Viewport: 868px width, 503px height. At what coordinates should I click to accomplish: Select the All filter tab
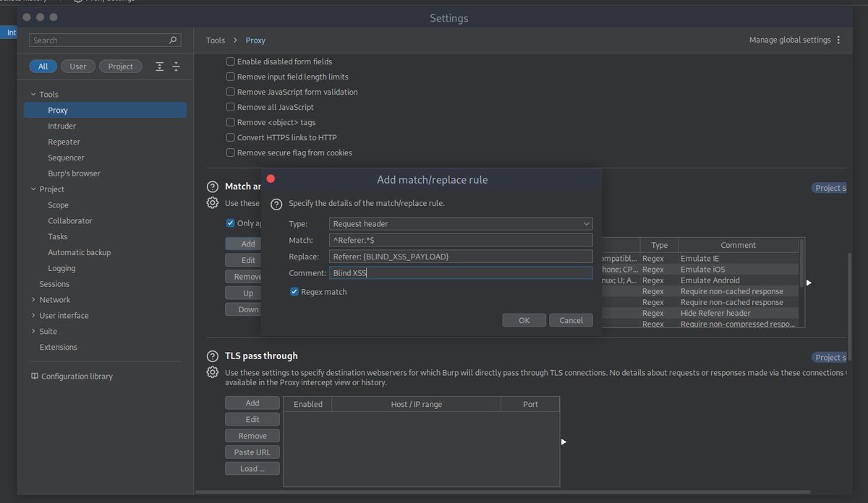pyautogui.click(x=43, y=66)
